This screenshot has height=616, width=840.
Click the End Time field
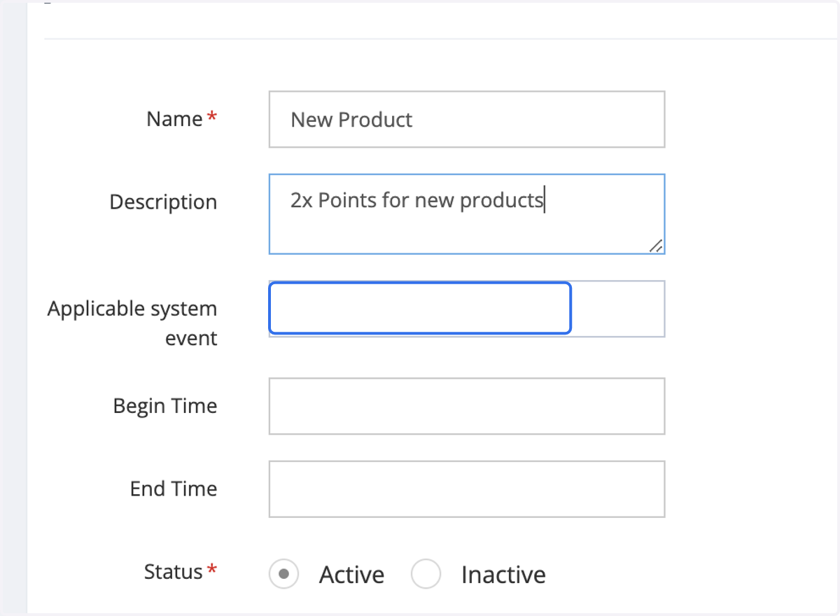pos(467,489)
